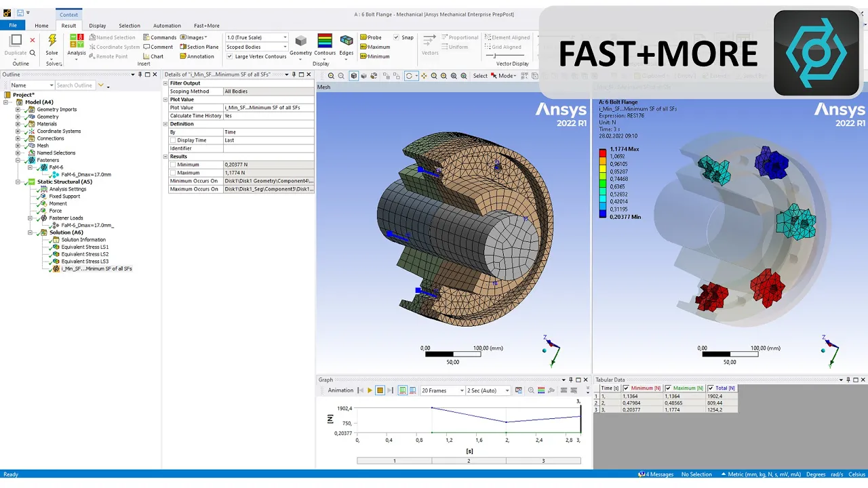This screenshot has width=868, height=488.
Task: Insert a Chart
Action: 153,56
